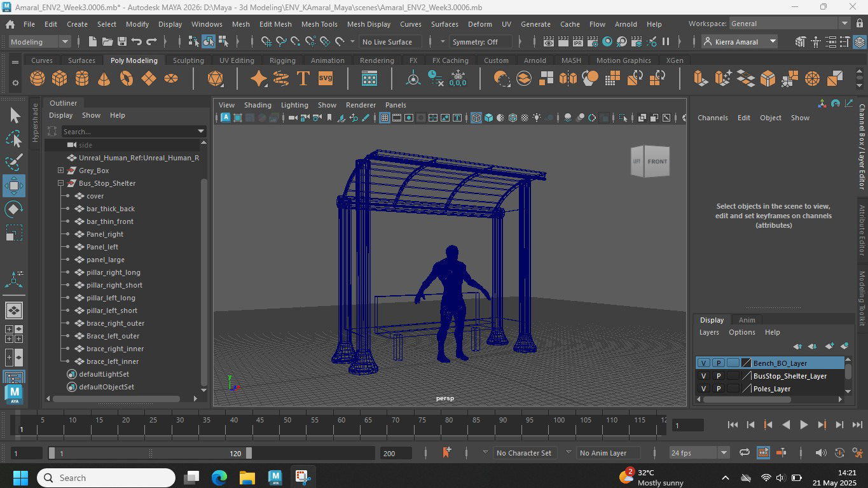Click the No Character Set button
Image resolution: width=868 pixels, height=488 pixels.
coord(523,453)
